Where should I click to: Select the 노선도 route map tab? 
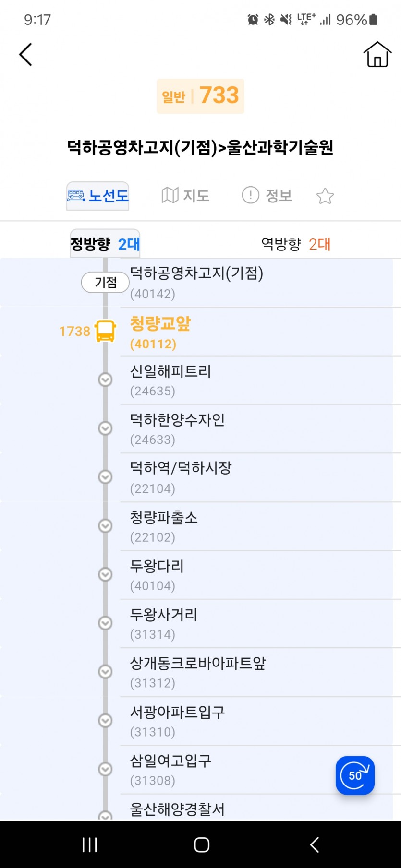tap(98, 196)
